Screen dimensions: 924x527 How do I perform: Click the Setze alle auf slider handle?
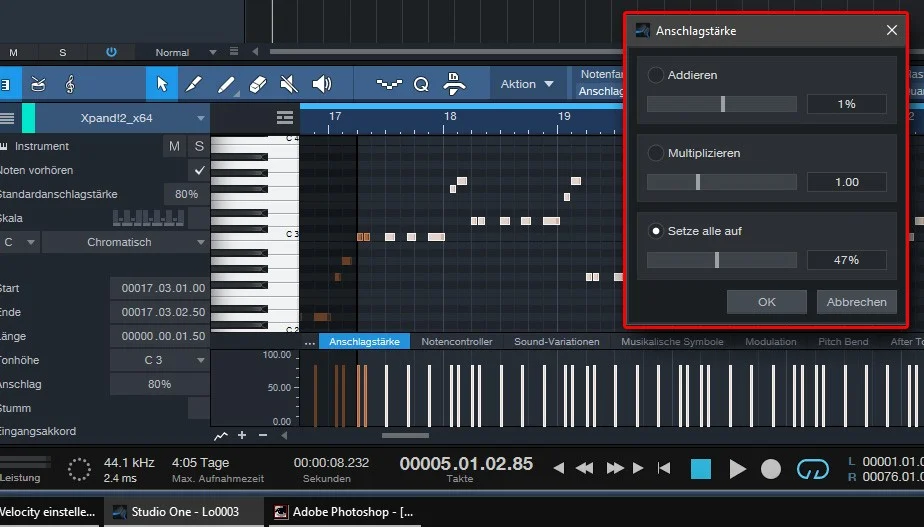717,260
